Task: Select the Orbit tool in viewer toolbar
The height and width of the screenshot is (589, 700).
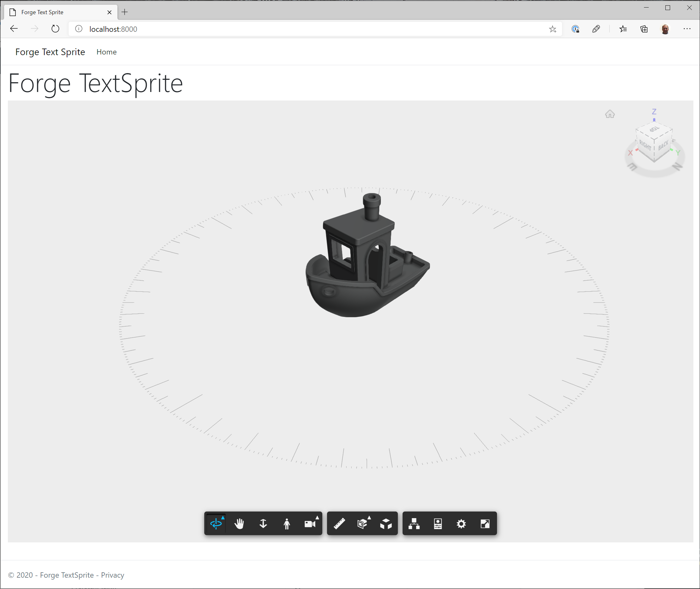Action: (216, 523)
